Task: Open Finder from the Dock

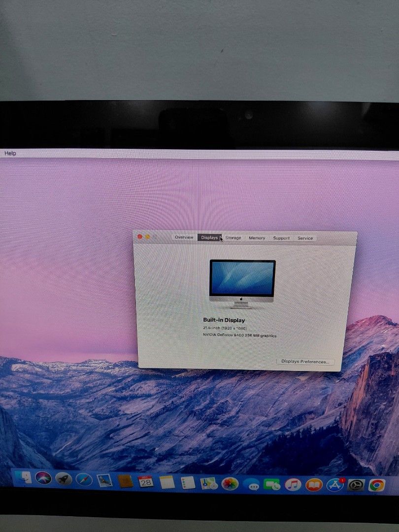Action: point(23,477)
